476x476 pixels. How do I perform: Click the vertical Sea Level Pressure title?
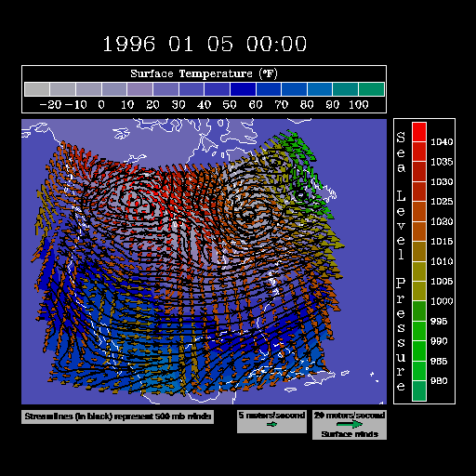pos(401,261)
